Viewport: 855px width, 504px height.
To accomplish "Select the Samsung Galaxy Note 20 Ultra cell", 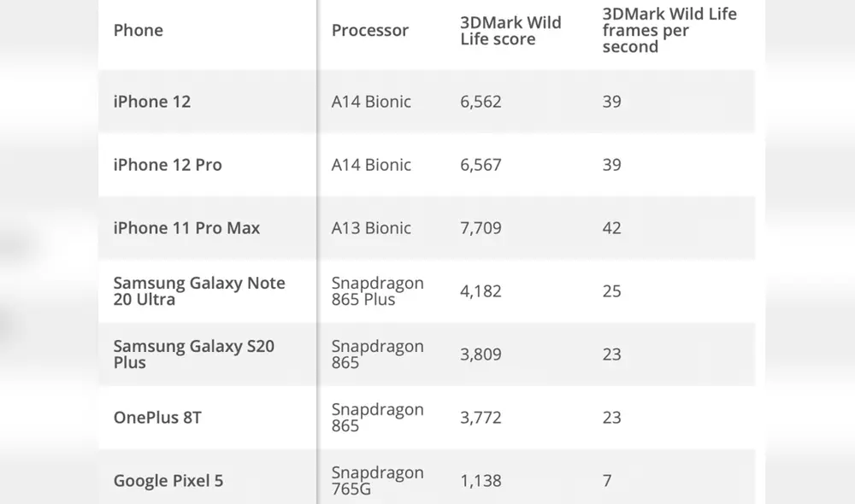I will [199, 291].
